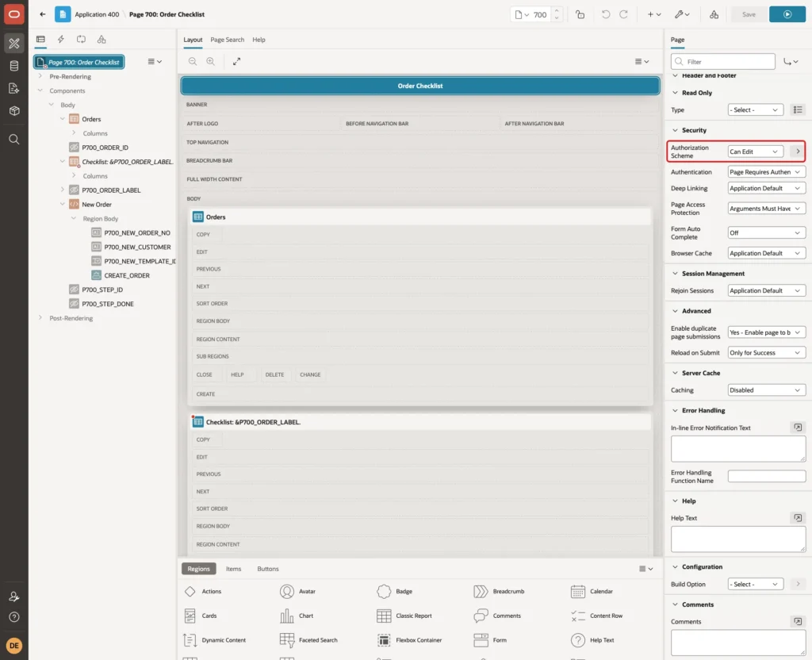The height and width of the screenshot is (660, 812).
Task: Click the Oracle APEX home logo
Action: point(14,14)
